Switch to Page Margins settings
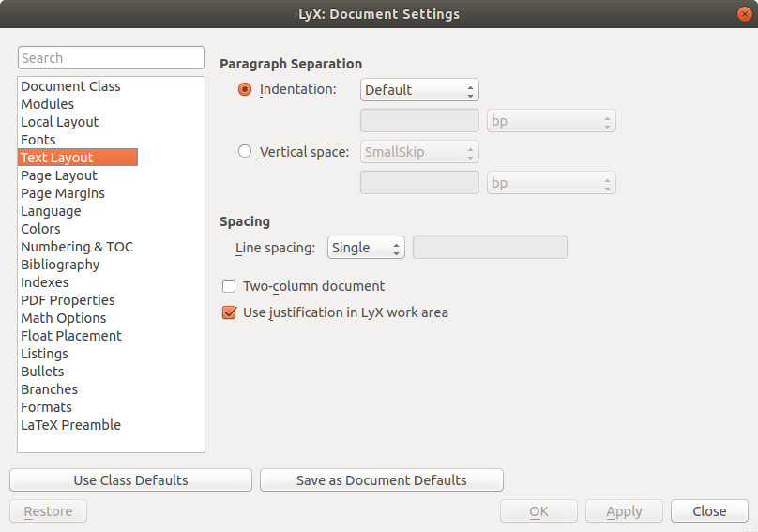 (x=63, y=193)
